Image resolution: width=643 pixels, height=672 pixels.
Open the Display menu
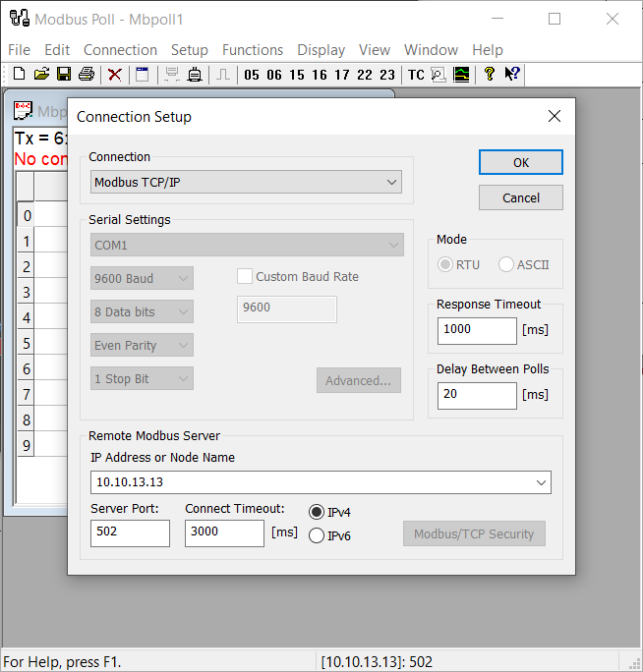(321, 50)
